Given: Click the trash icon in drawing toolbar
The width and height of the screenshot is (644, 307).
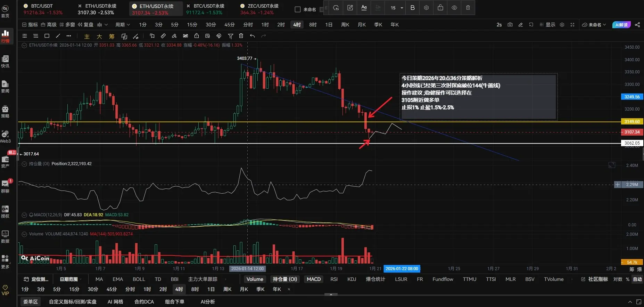Looking at the screenshot, I should click(241, 36).
